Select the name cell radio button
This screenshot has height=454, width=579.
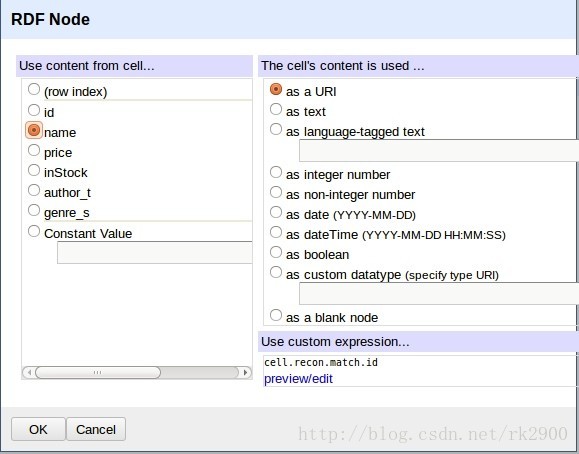pos(34,130)
